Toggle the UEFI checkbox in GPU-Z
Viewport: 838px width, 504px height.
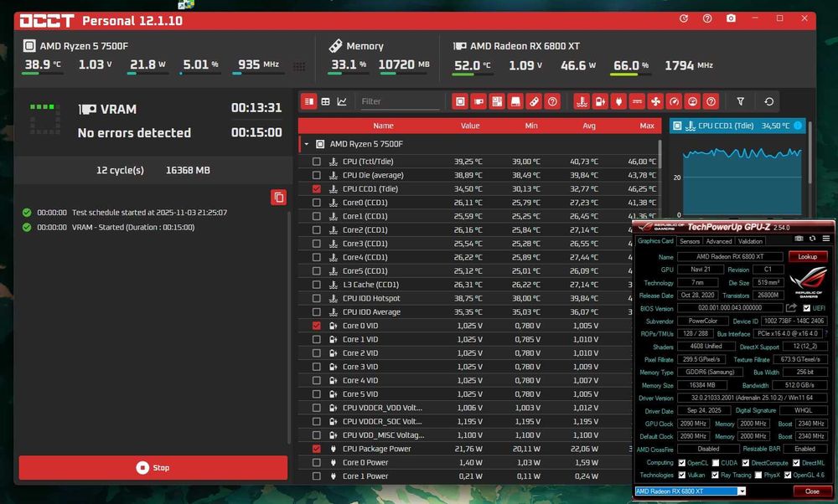click(x=807, y=308)
